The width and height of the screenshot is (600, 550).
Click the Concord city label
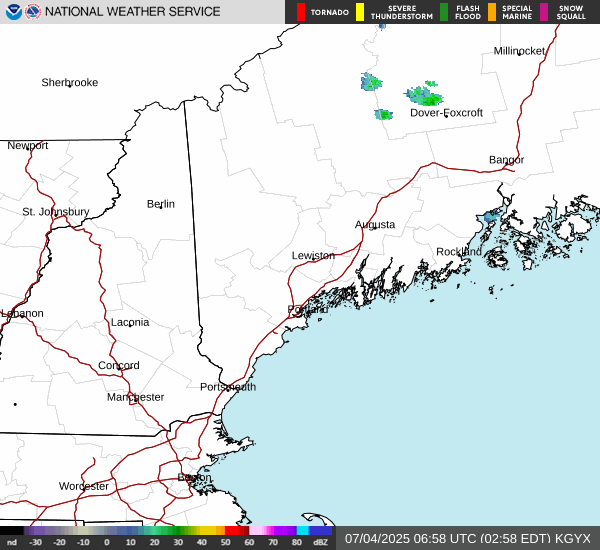[x=119, y=366]
